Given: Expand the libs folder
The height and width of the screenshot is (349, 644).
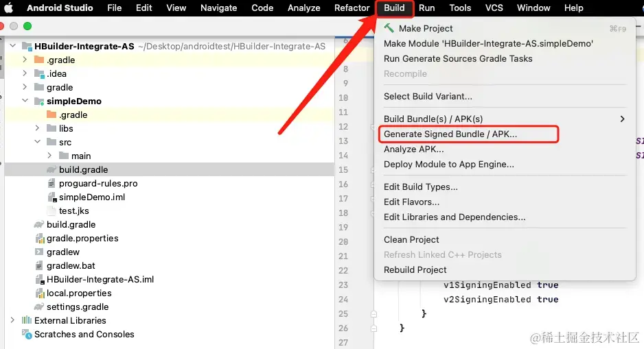Looking at the screenshot, I should tap(37, 128).
